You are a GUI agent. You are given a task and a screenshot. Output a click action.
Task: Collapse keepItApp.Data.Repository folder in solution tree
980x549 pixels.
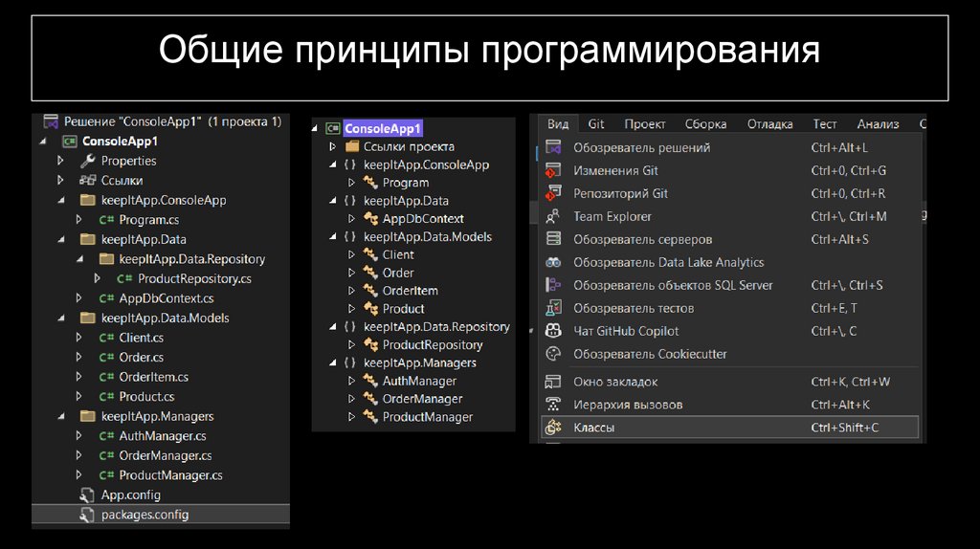[79, 259]
